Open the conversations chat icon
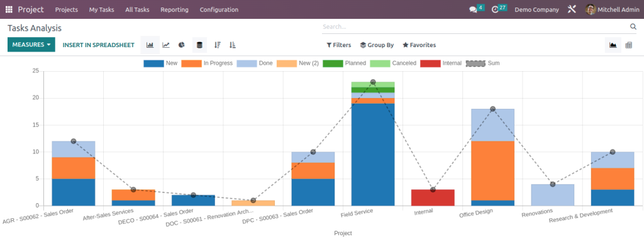This screenshot has height=239, width=644. [x=473, y=9]
